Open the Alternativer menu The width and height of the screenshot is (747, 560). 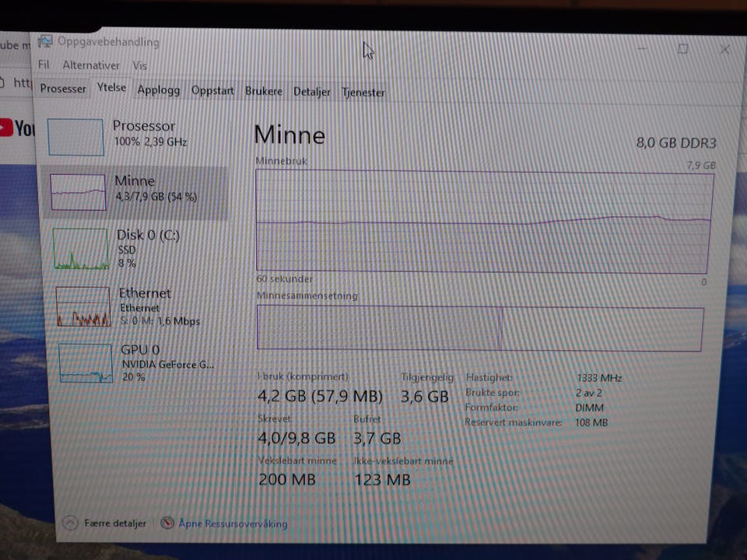[91, 65]
